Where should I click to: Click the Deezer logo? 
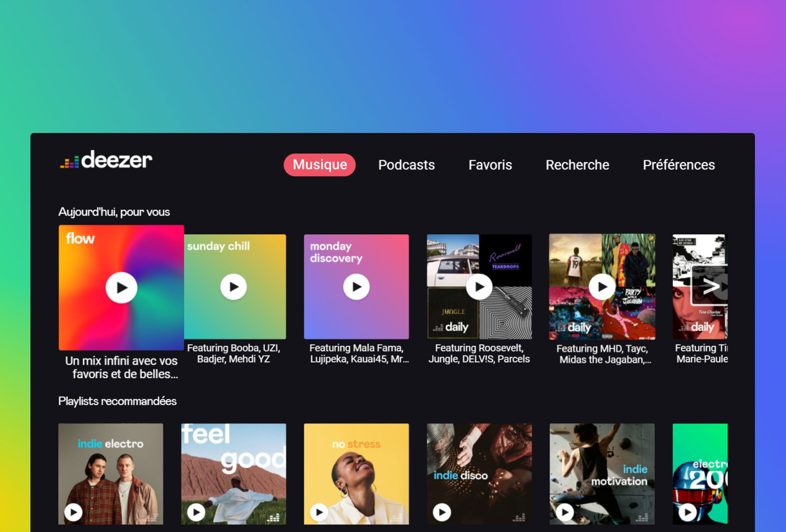click(106, 160)
